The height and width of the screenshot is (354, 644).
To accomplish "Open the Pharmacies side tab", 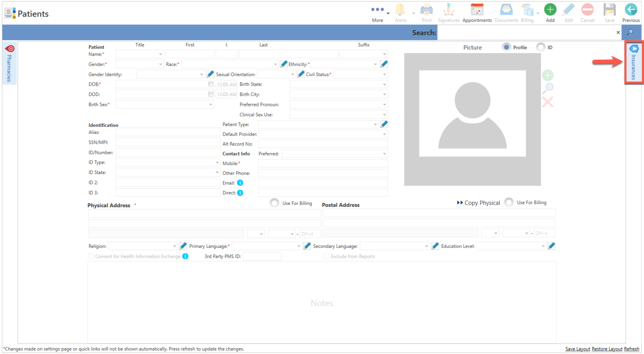I will pyautogui.click(x=9, y=64).
